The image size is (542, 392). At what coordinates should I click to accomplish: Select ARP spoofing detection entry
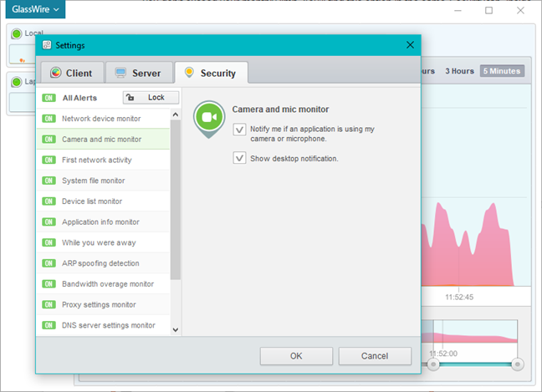pyautogui.click(x=104, y=263)
